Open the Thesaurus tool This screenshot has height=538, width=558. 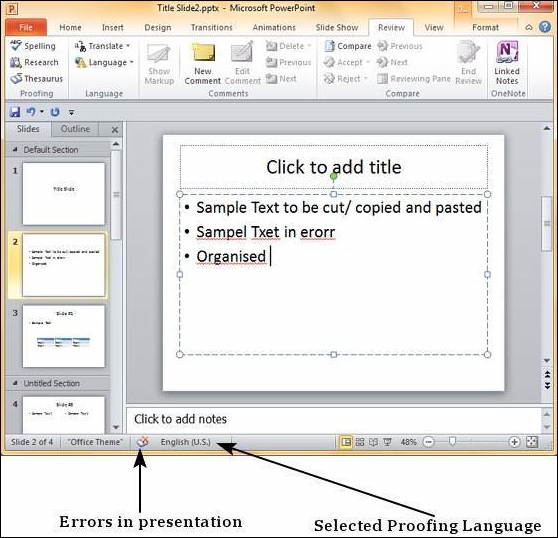pyautogui.click(x=37, y=78)
